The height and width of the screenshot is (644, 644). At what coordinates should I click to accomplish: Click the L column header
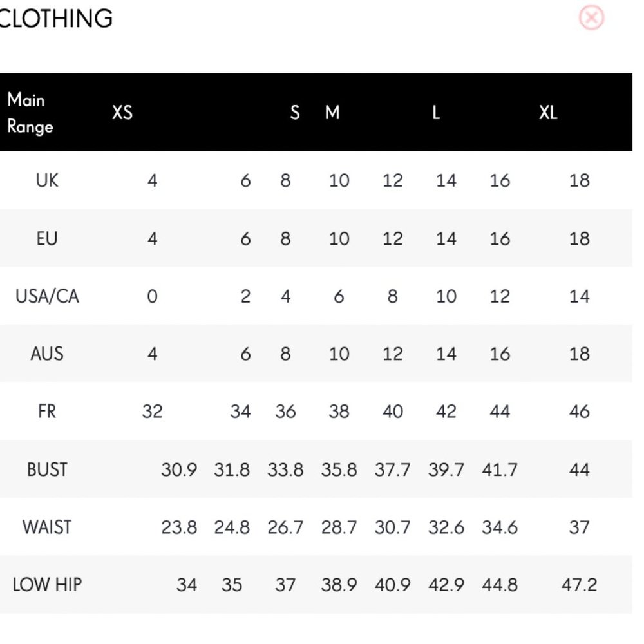point(436,113)
